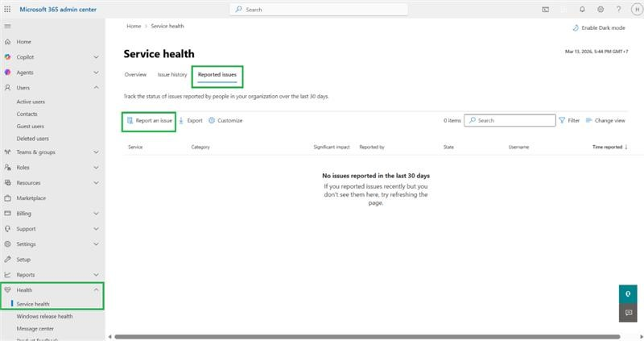644x341 pixels.
Task: Click the Teams & groups icon
Action: click(7, 152)
